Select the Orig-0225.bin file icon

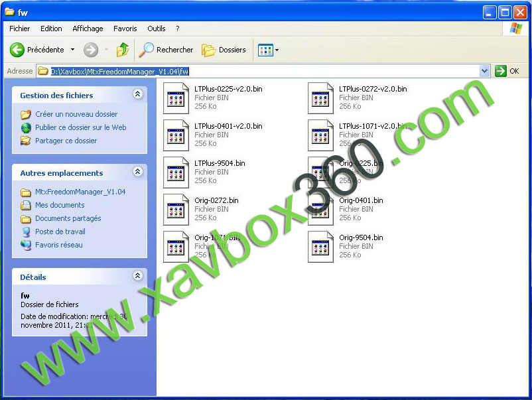tap(320, 172)
